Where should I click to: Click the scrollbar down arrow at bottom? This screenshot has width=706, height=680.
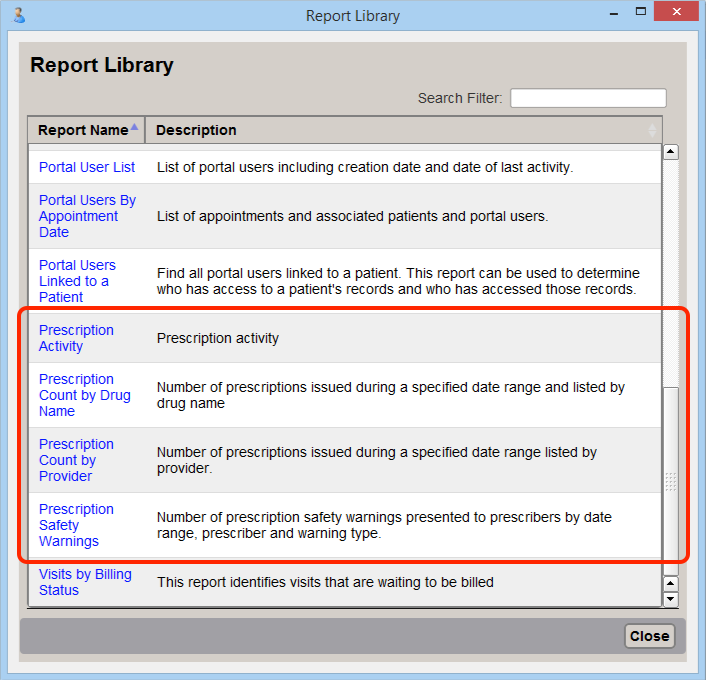671,599
